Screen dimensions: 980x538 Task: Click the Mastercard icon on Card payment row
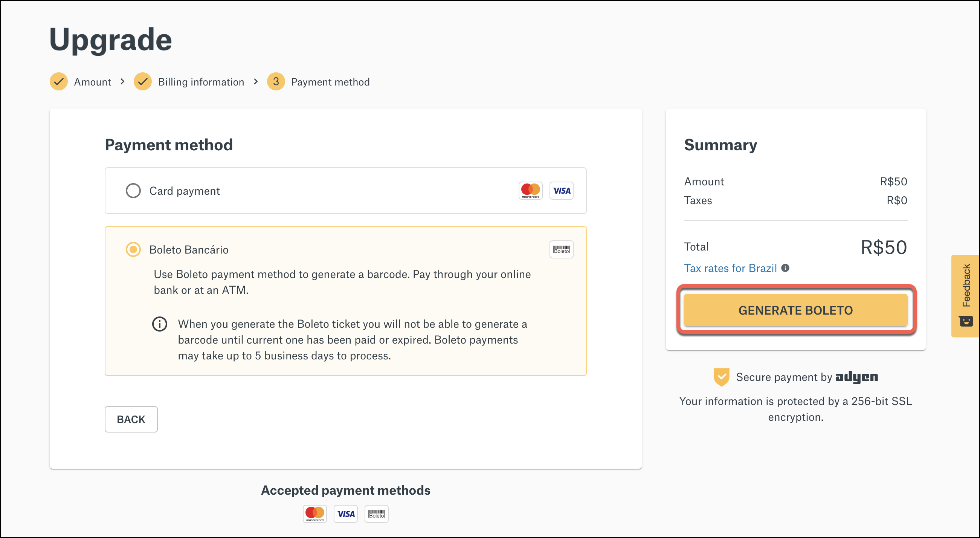[530, 190]
